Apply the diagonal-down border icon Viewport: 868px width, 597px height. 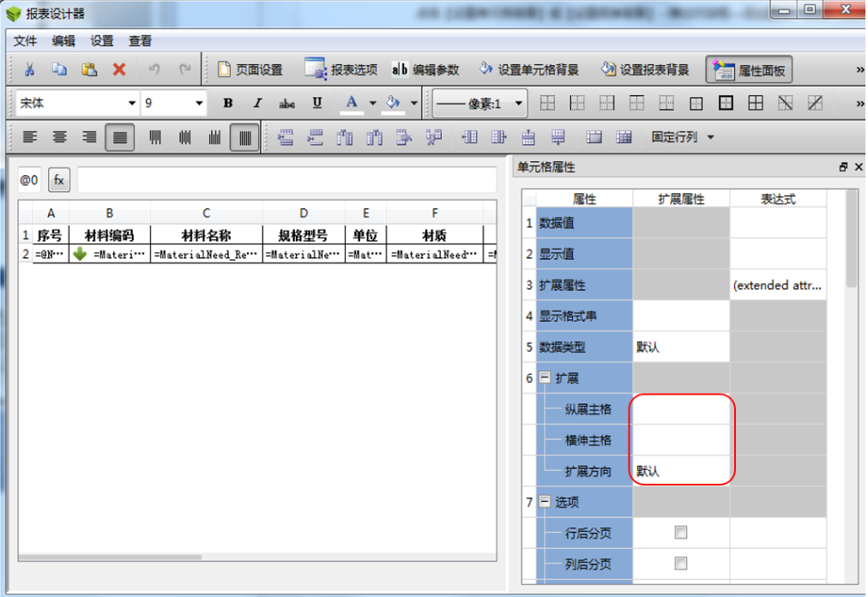click(786, 102)
